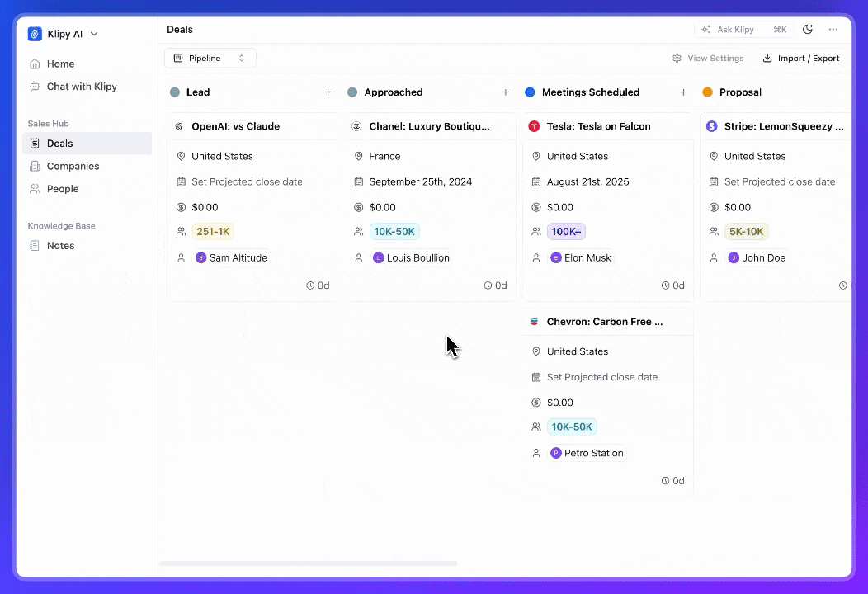Set projected close date on OpenAI card
868x594 pixels.
pyautogui.click(x=247, y=181)
